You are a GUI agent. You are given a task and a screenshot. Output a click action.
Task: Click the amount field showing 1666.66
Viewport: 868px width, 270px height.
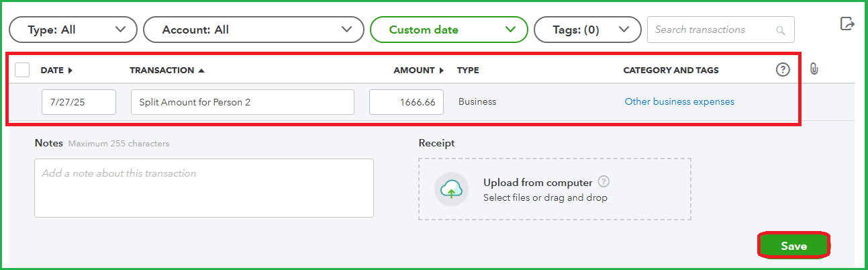pyautogui.click(x=406, y=102)
